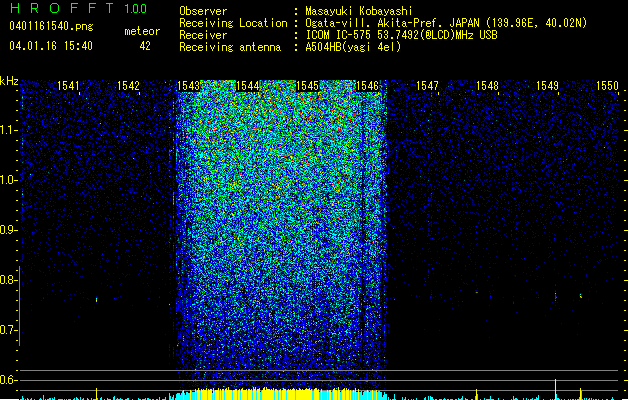Click the 1550 time marker
The width and height of the screenshot is (629, 400).
point(607,85)
